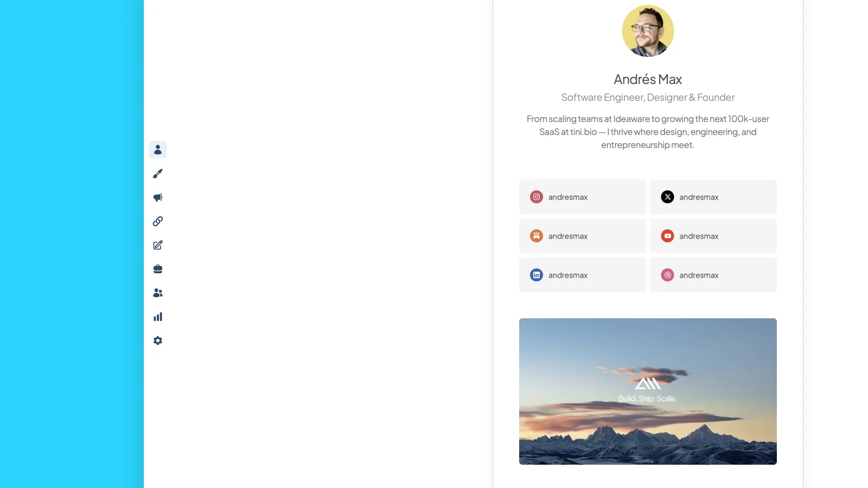The image size is (868, 488).
Task: Click the Andrés Max name heading
Action: [648, 80]
